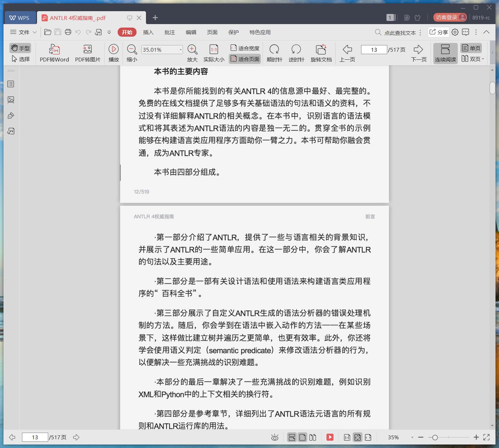
Task: Select the annotation pen tool in sidebar
Action: click(11, 115)
